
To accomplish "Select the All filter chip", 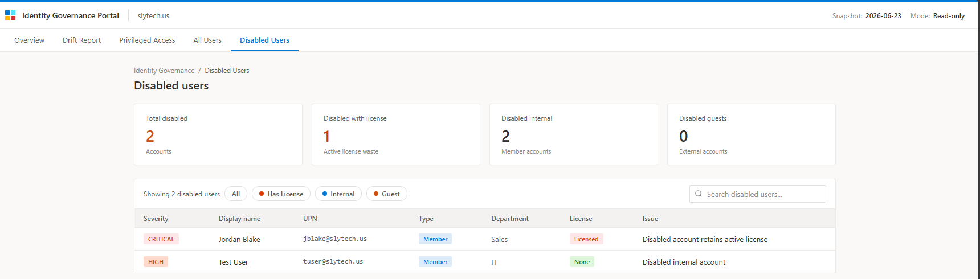I will pyautogui.click(x=236, y=194).
